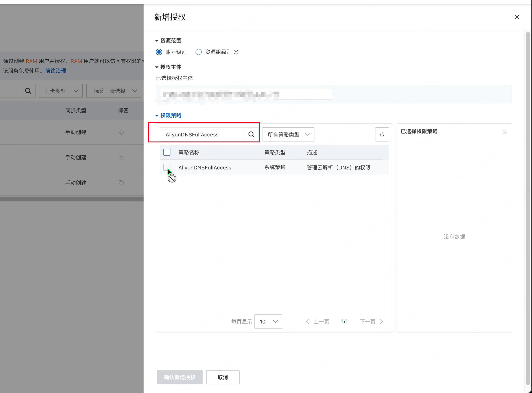This screenshot has width=532, height=393.
Task: Click the tag icon in the third 手动创建 row
Action: click(x=121, y=182)
